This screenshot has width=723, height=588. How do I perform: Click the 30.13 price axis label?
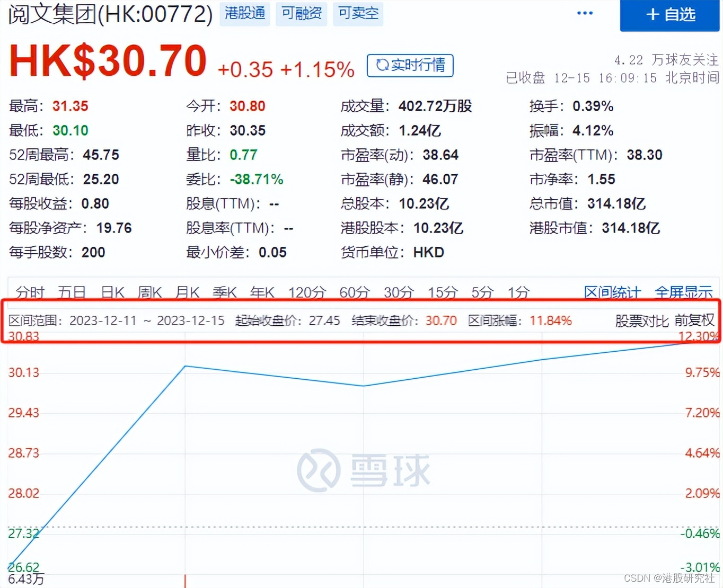(23, 372)
